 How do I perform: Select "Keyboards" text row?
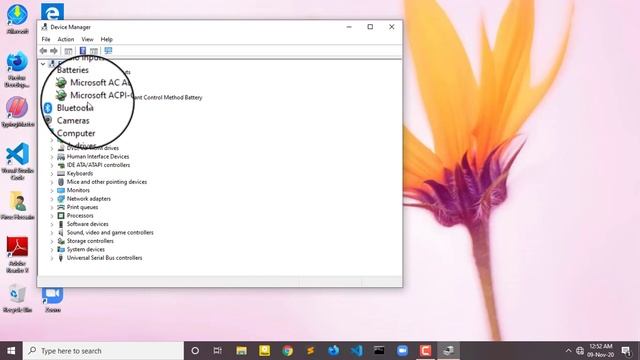pos(80,173)
